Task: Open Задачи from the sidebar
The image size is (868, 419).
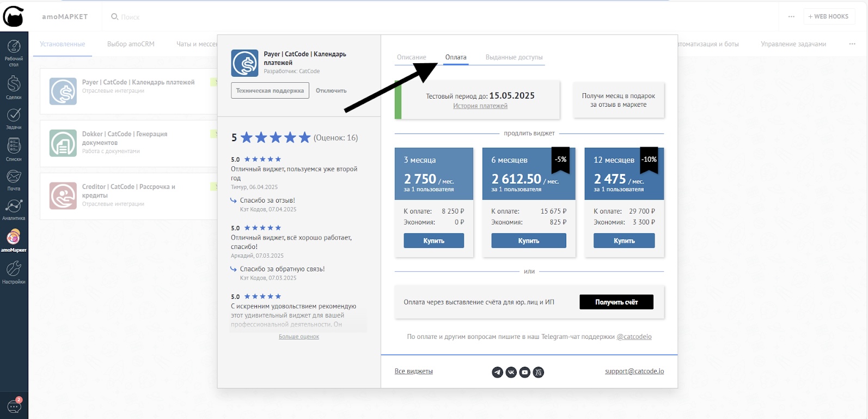Action: 14,118
